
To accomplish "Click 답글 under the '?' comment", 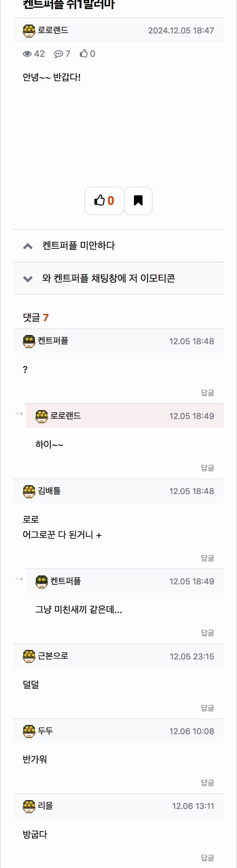I will tap(207, 393).
